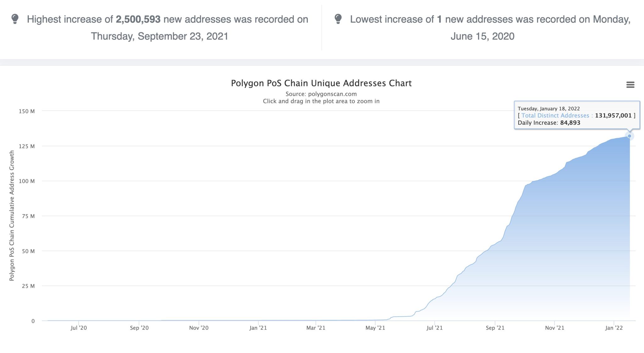Screen dimensions: 644x353
Task: Open the chart hamburger context menu
Action: pyautogui.click(x=630, y=85)
